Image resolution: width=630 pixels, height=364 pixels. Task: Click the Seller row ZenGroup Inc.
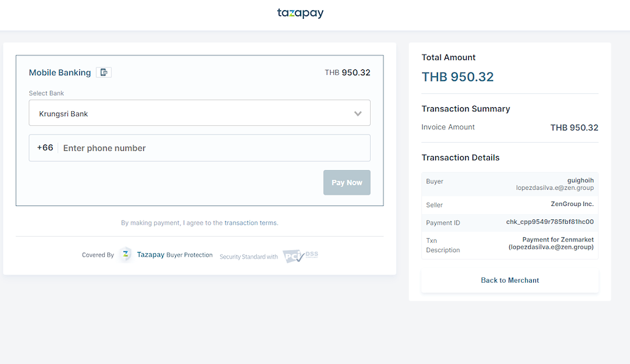point(509,205)
